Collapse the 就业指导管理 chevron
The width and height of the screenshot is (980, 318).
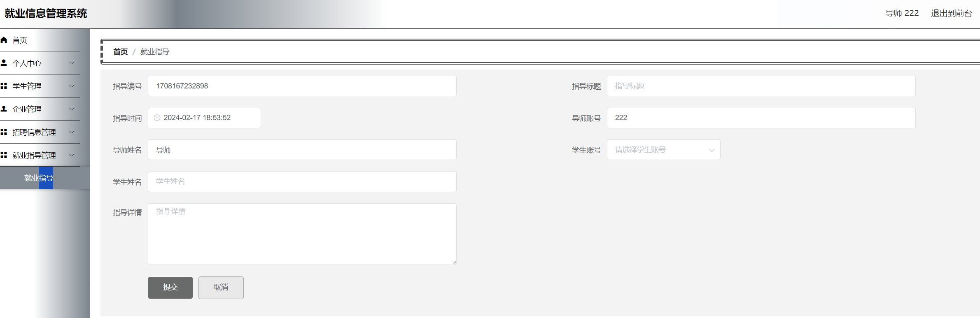point(72,155)
